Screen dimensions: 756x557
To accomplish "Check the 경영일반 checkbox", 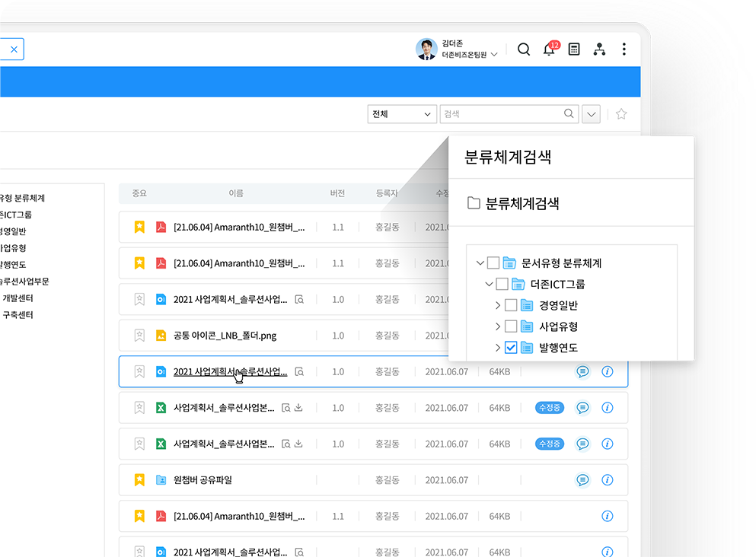I will [511, 305].
